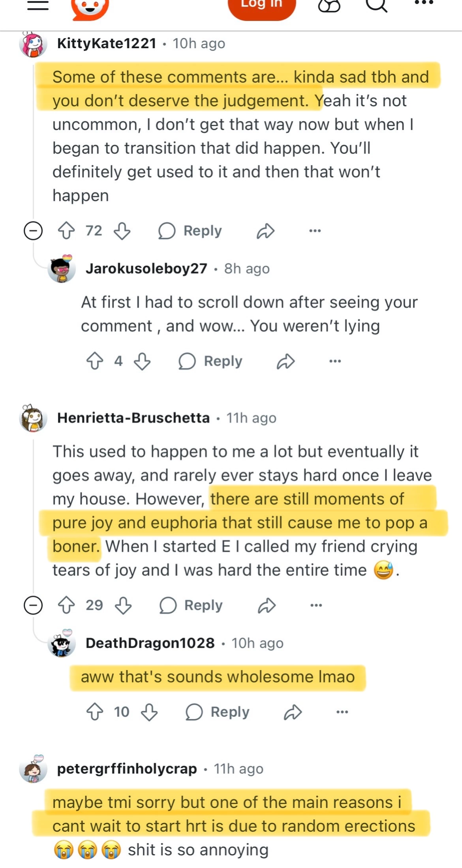
Task: Open top-right overflow menu
Action: 424,3
